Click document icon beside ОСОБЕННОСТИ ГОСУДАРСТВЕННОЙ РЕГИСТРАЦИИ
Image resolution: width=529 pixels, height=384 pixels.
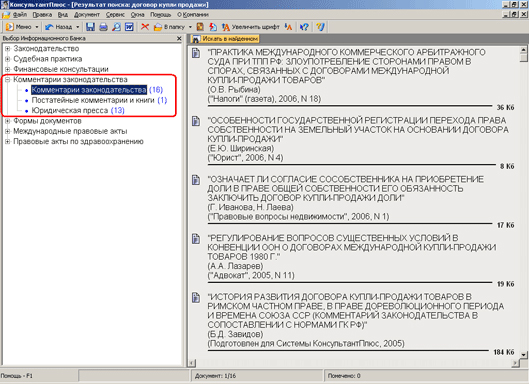(196, 121)
